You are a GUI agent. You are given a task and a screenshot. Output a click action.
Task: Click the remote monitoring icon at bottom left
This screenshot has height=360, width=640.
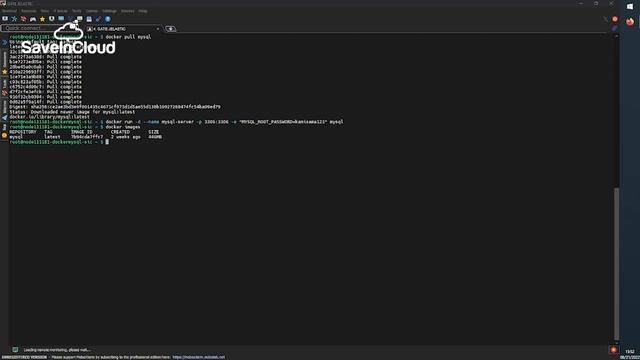tap(15, 350)
